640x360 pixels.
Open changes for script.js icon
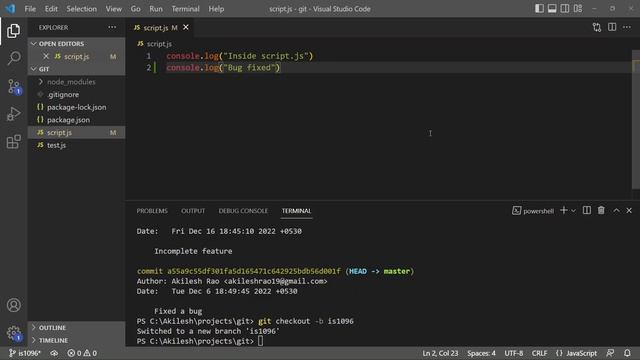click(x=597, y=27)
